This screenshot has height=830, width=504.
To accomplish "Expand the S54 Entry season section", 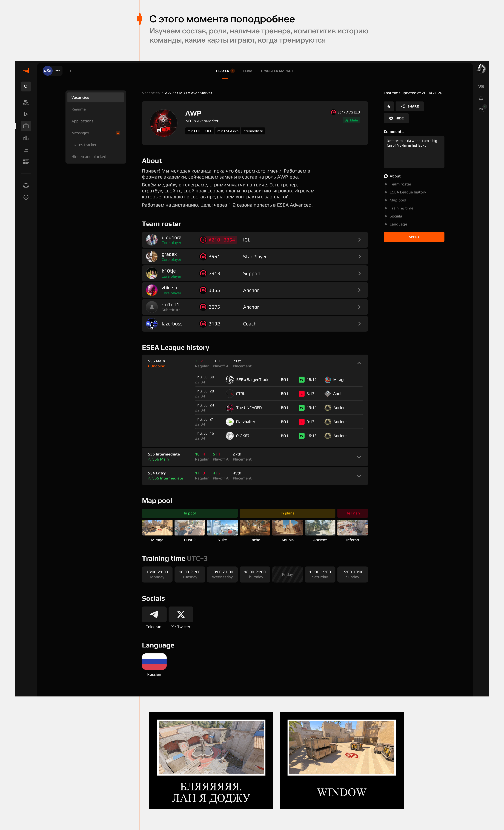I will [359, 476].
